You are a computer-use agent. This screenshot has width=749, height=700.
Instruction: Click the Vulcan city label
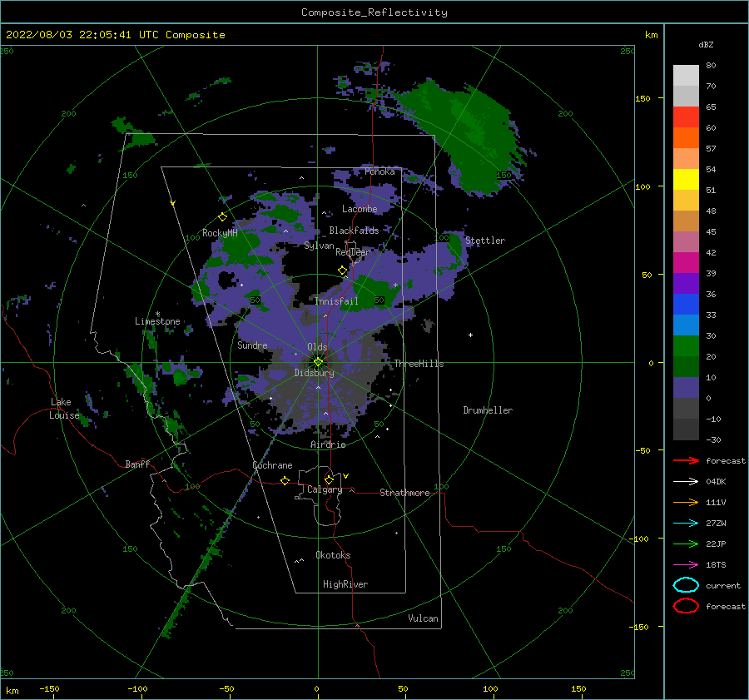coord(423,618)
